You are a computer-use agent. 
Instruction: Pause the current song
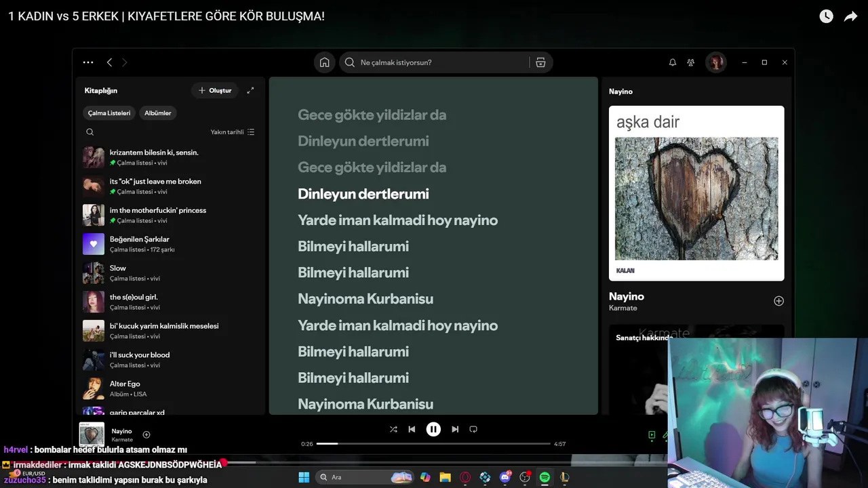(x=433, y=429)
